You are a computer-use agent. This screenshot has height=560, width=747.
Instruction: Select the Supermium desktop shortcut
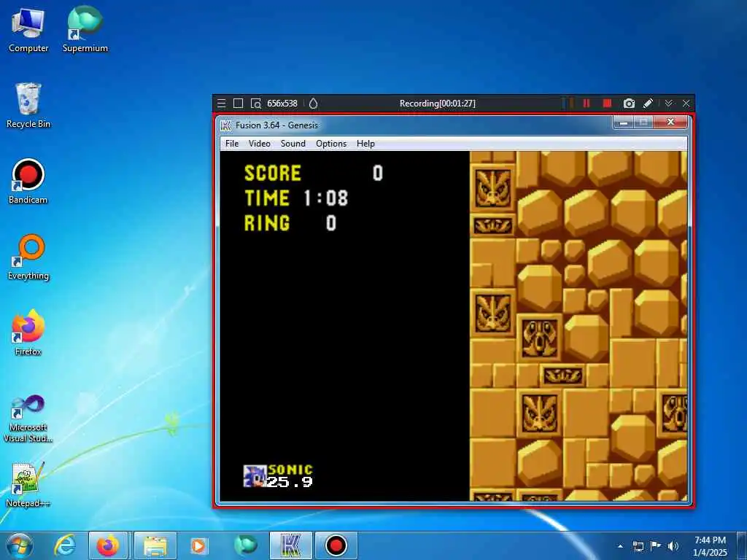click(85, 30)
